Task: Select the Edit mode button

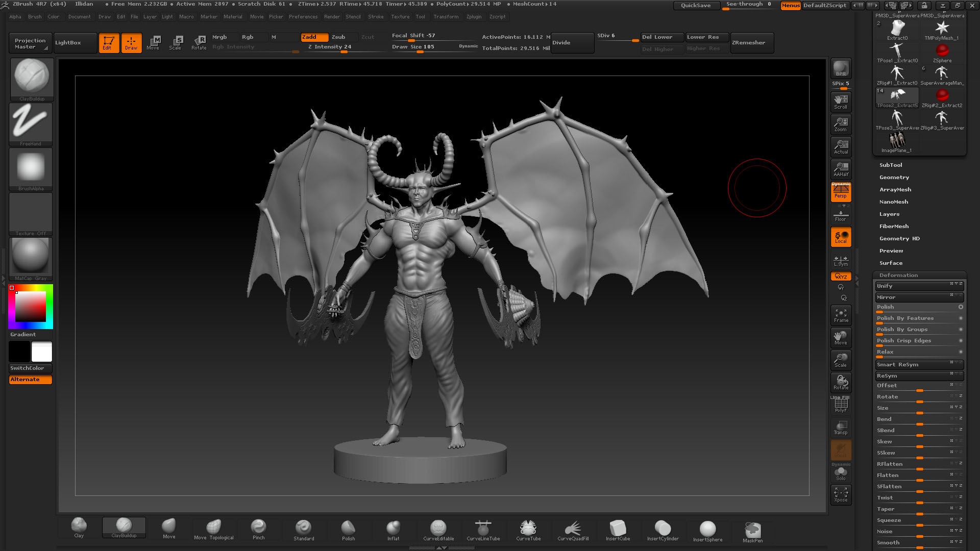Action: point(108,43)
